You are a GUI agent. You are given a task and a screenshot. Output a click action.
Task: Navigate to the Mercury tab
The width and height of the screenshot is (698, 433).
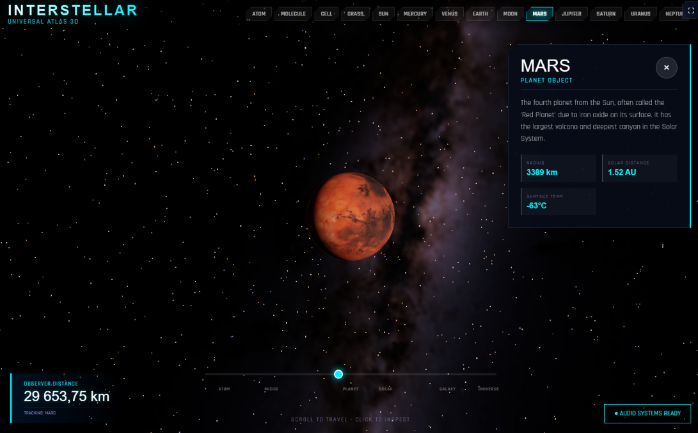coord(414,14)
